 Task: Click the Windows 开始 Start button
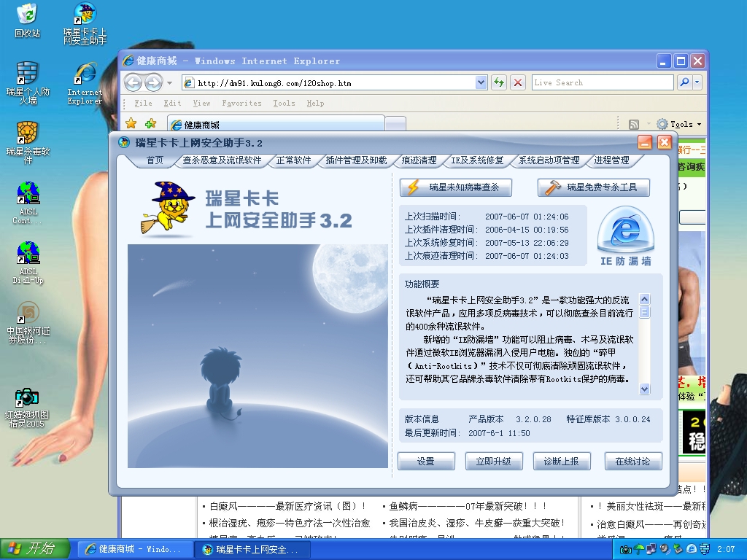tap(35, 549)
